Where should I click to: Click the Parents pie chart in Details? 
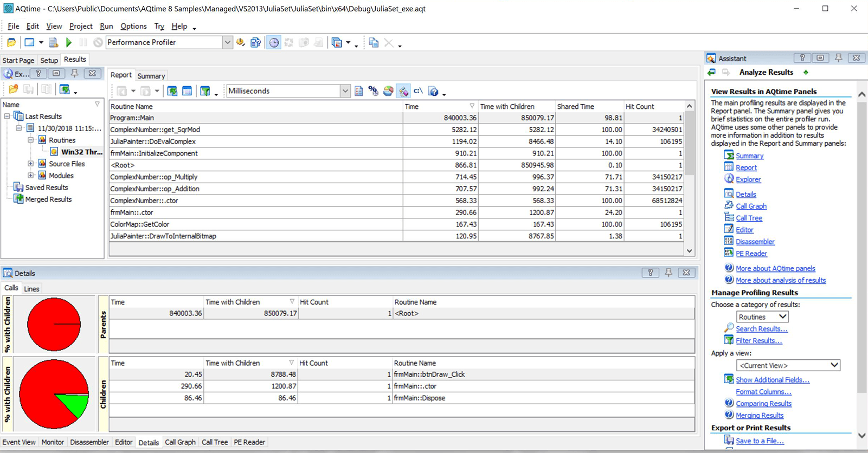click(54, 325)
